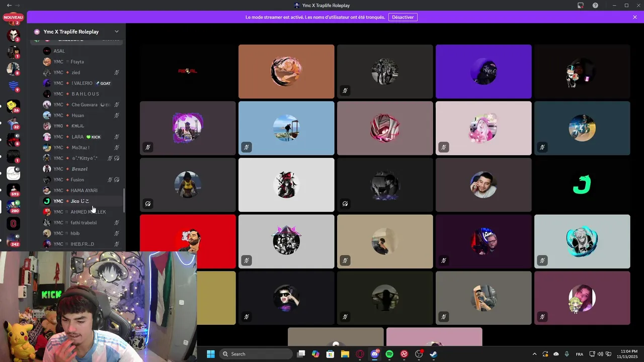644x362 pixels.
Task: Click the KICK tag next to LARA
Action: [x=93, y=137]
